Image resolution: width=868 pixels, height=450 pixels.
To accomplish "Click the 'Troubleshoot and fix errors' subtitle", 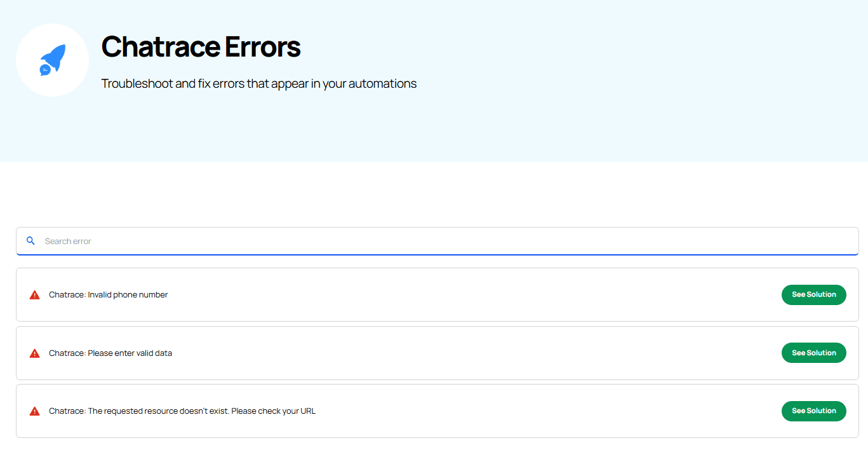I will coord(259,84).
